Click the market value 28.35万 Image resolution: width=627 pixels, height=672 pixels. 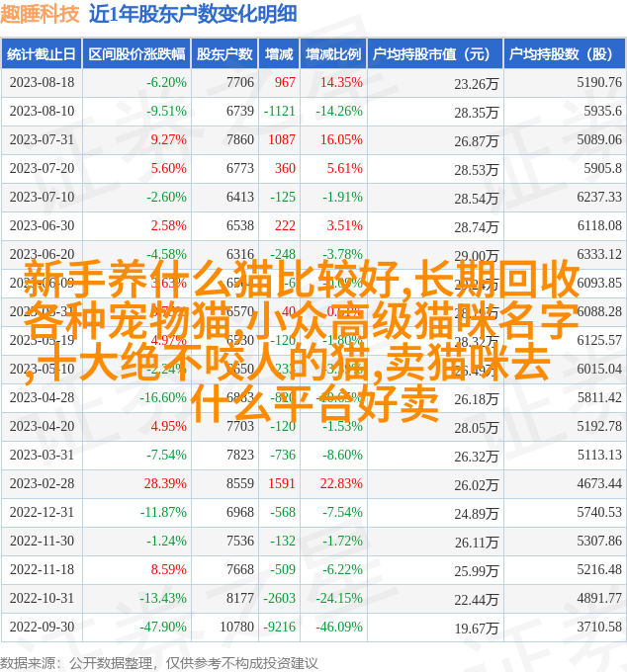[x=477, y=113]
